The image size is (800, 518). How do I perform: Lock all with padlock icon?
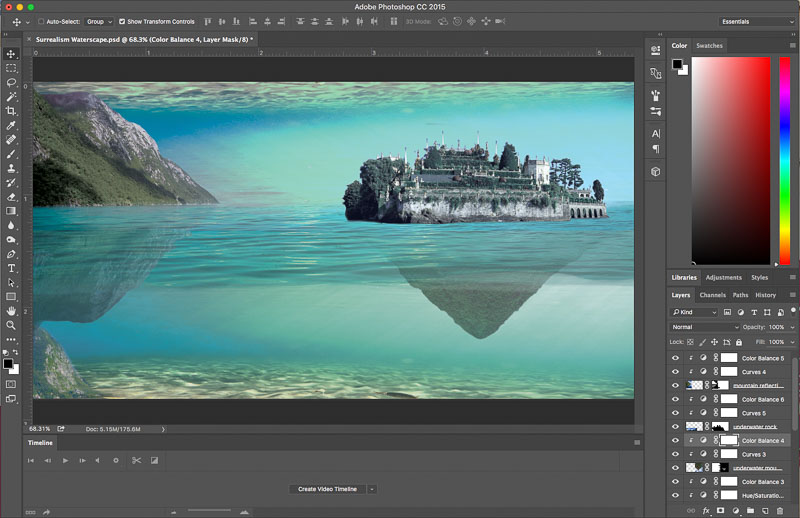coord(739,342)
